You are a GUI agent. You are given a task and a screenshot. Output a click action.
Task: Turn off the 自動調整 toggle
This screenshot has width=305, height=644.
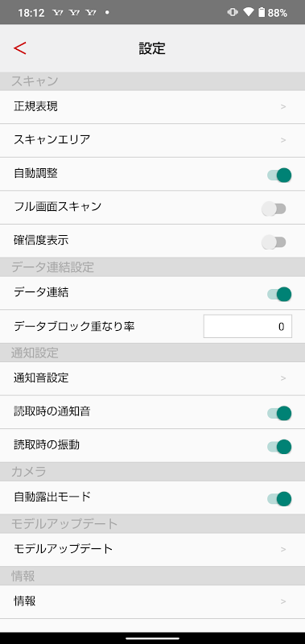coord(279,175)
